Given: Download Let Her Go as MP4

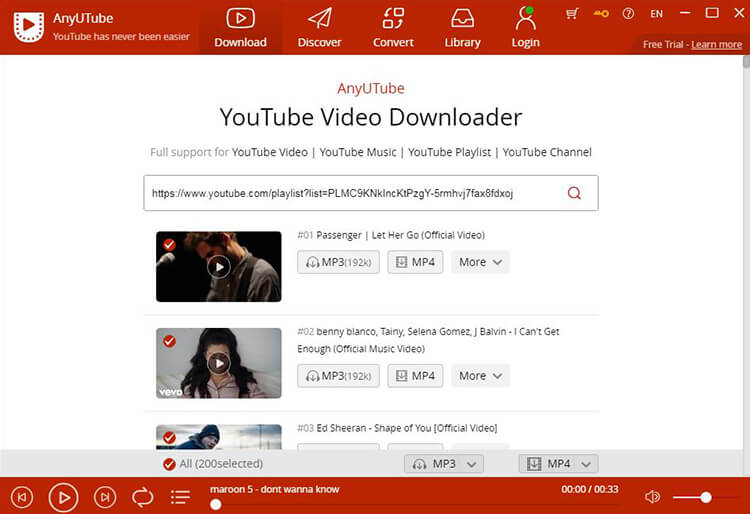Looking at the screenshot, I should click(415, 262).
